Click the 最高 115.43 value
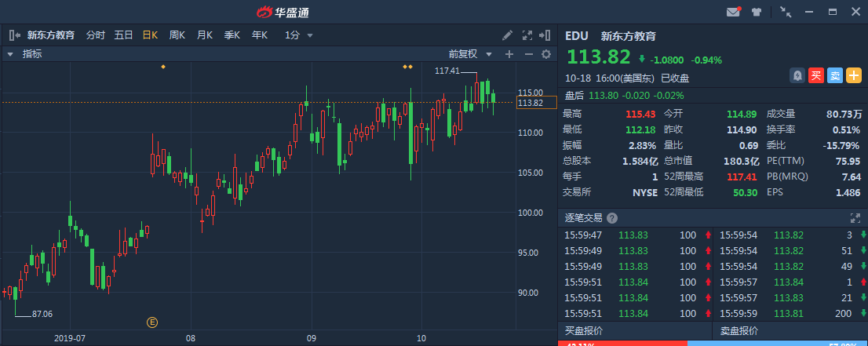 (640, 114)
